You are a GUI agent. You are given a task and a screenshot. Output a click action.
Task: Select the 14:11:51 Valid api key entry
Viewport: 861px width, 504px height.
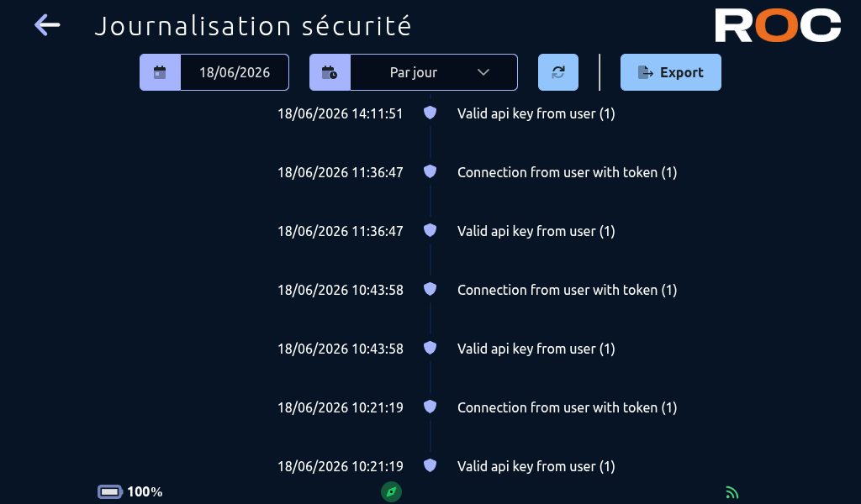536,113
